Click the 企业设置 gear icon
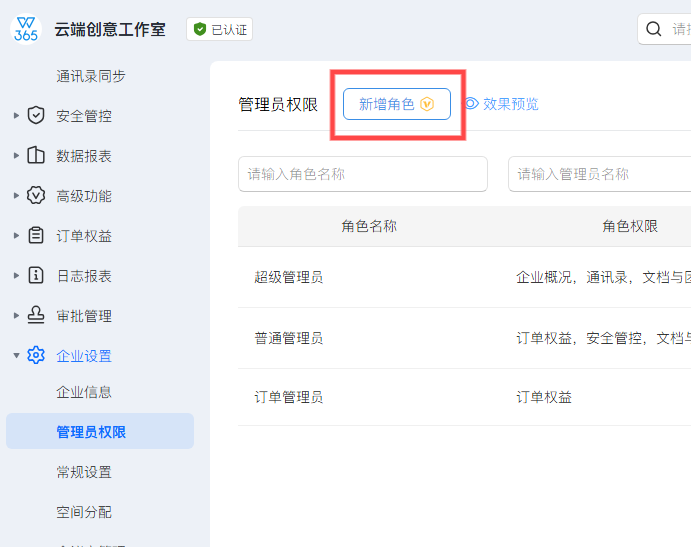691x547 pixels. tap(36, 356)
